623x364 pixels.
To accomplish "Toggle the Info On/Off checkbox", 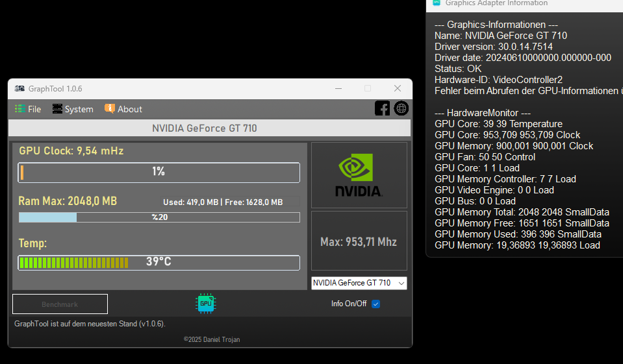I will coord(375,304).
